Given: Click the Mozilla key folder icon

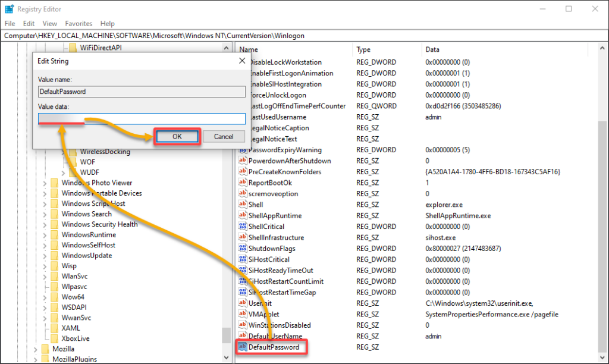Looking at the screenshot, I should coord(45,349).
